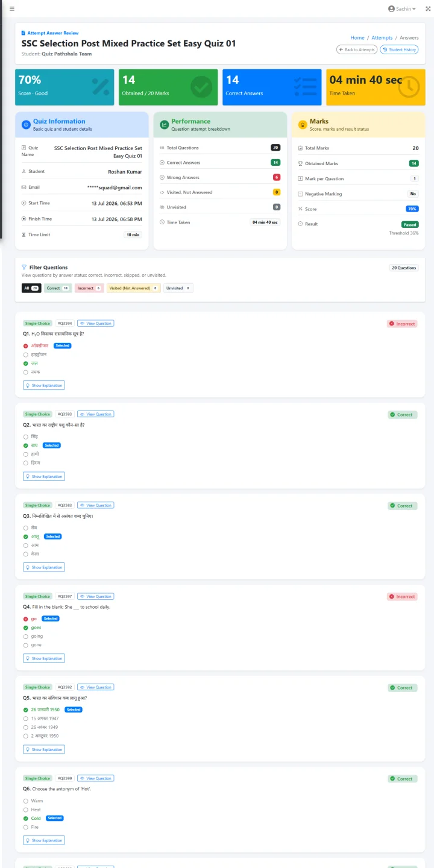Filter by Correct answers
Screen dimensions: 434x868
click(x=58, y=288)
